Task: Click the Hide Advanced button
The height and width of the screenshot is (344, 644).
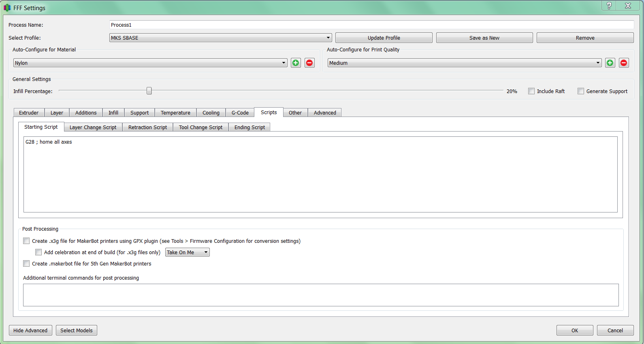Action: (x=30, y=330)
